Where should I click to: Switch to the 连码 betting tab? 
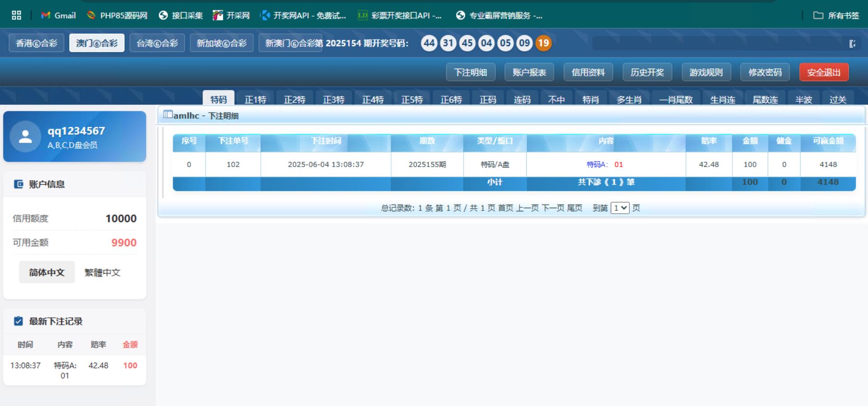click(522, 99)
